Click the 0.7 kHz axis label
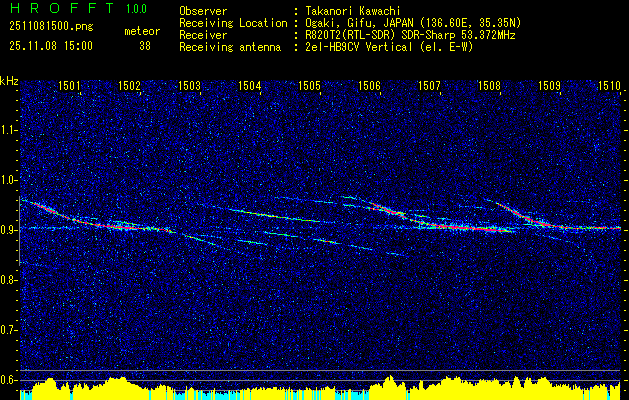629x400 pixels. click(8, 330)
